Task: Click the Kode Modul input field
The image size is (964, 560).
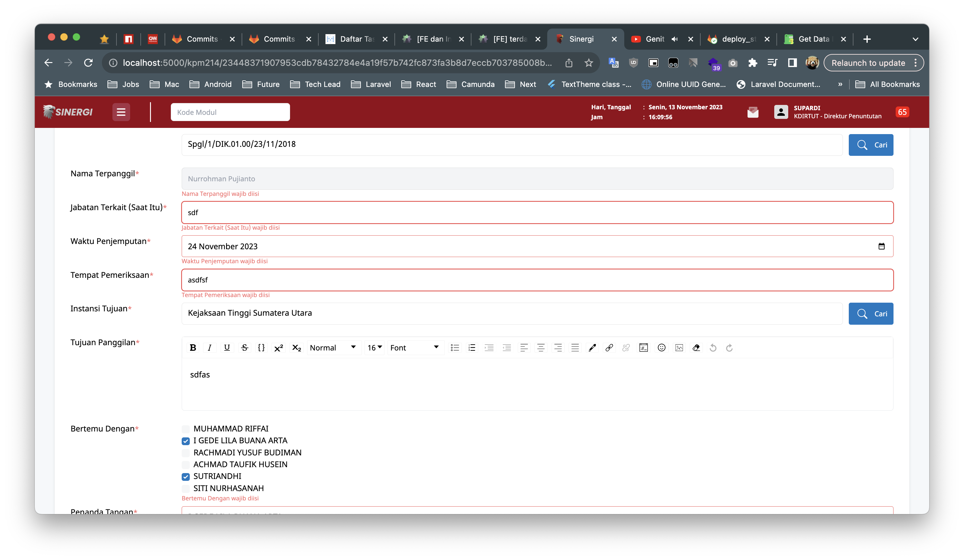Action: pos(230,112)
